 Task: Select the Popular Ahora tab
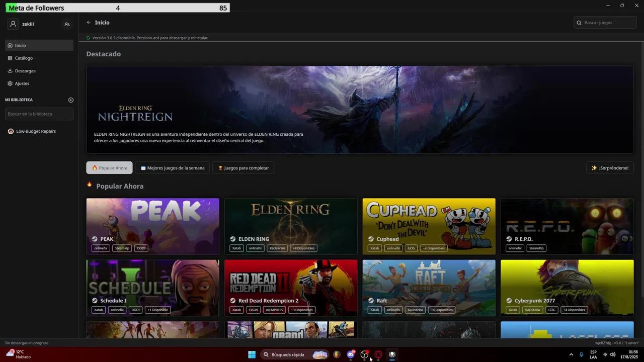coord(109,168)
